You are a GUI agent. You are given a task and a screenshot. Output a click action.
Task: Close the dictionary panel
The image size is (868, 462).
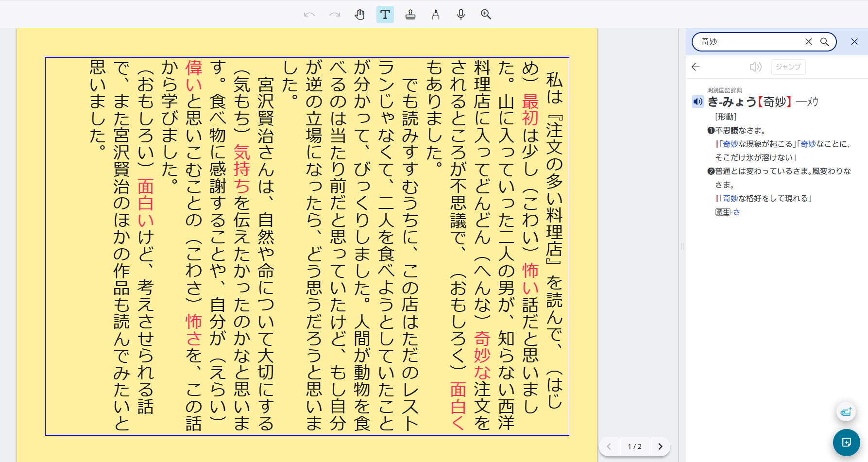coord(854,42)
